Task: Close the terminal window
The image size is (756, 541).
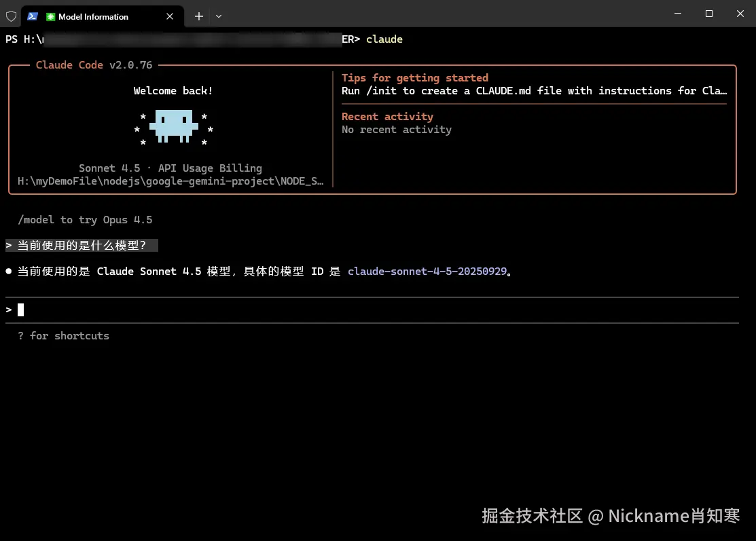Action: coord(740,14)
